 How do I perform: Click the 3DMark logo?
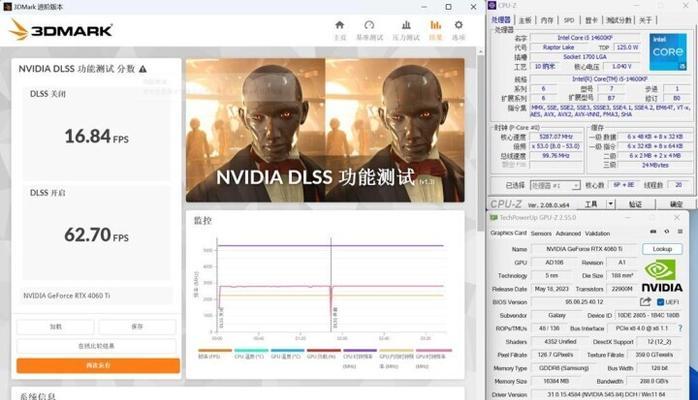pyautogui.click(x=61, y=30)
